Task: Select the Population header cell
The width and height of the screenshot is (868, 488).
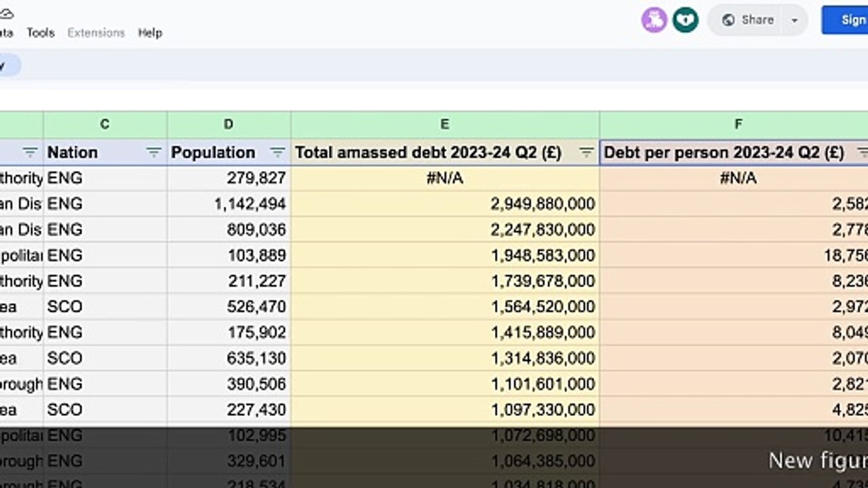Action: [x=229, y=152]
